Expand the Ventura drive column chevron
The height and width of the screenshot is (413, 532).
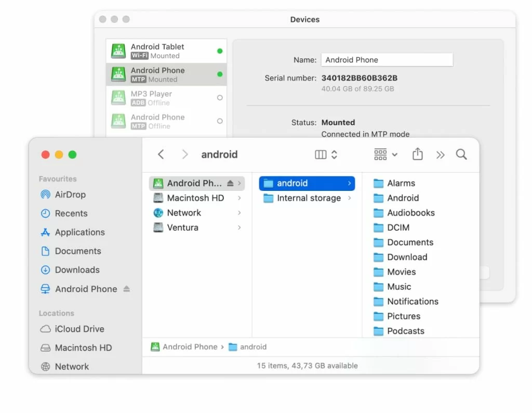[238, 227]
